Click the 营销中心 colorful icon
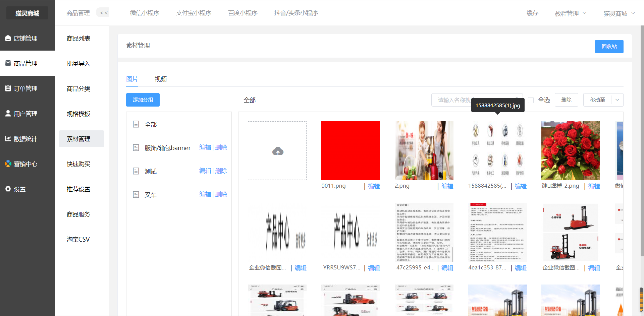This screenshot has height=316, width=644. tap(8, 164)
